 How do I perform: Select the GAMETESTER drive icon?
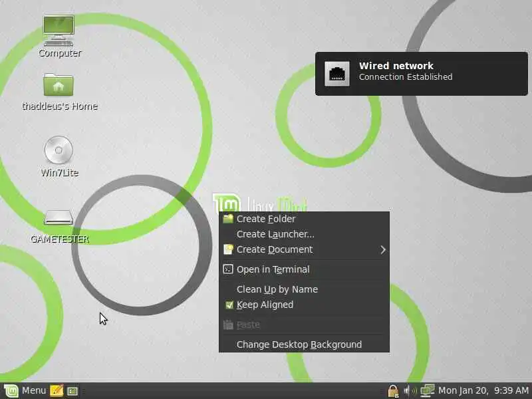click(59, 217)
